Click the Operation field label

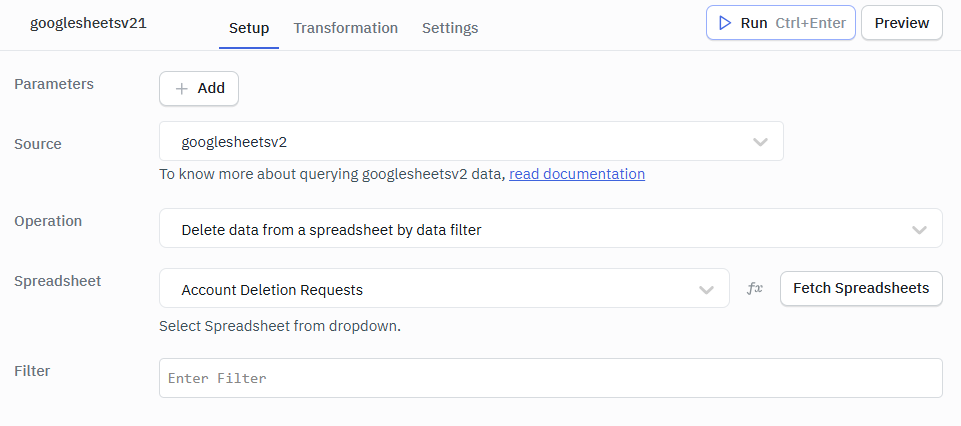pyautogui.click(x=48, y=221)
